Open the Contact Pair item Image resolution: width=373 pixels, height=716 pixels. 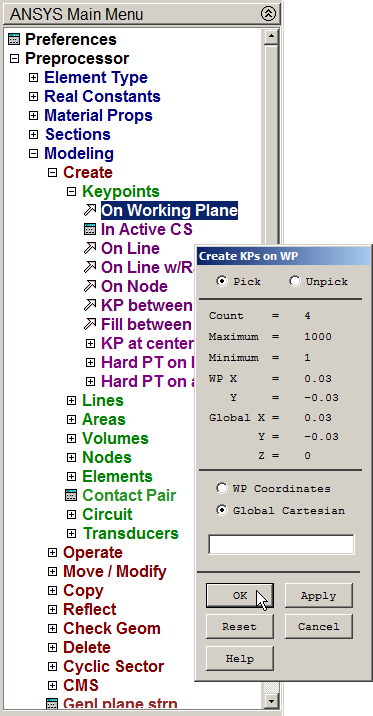(x=129, y=495)
